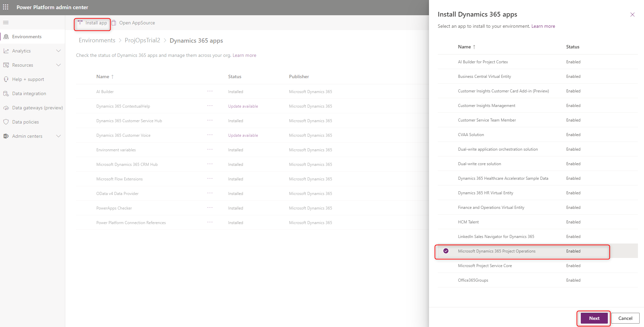Select the HCM Talent app row
The height and width of the screenshot is (327, 644).
538,222
